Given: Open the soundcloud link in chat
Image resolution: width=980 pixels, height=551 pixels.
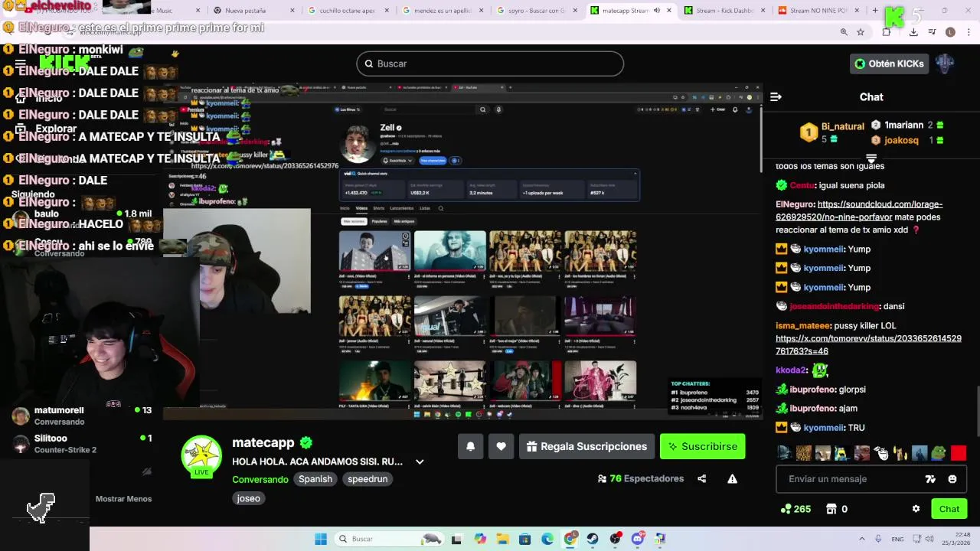Looking at the screenshot, I should click(x=859, y=210).
